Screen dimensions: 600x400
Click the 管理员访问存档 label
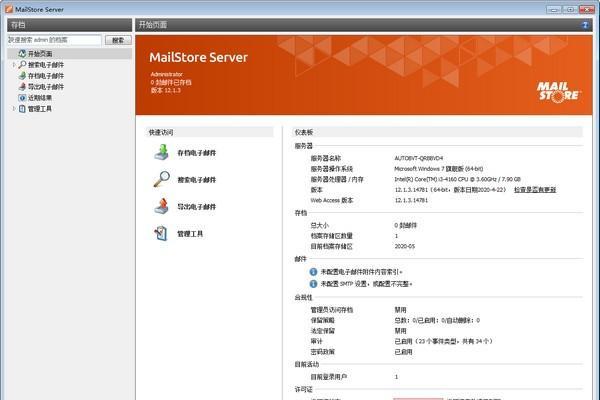(x=331, y=310)
